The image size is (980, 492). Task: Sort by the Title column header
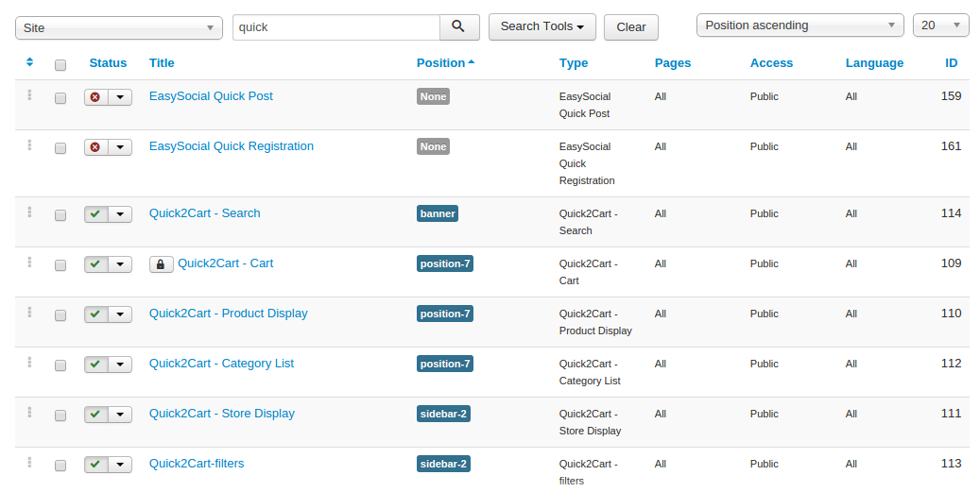(162, 63)
